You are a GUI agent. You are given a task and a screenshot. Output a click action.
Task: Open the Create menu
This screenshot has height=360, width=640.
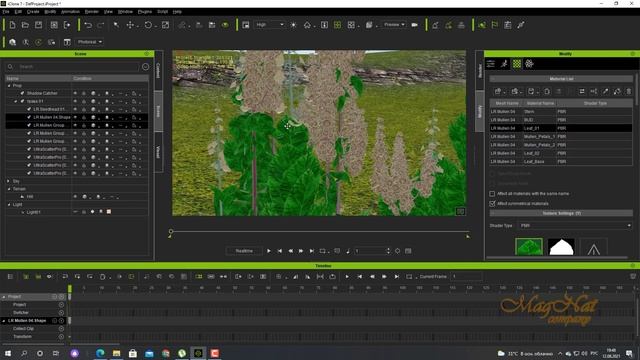[x=33, y=12]
